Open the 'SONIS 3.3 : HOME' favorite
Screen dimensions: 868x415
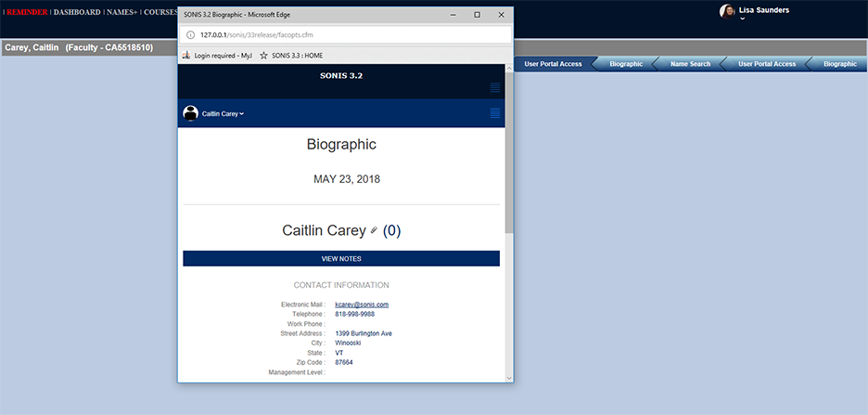point(291,56)
